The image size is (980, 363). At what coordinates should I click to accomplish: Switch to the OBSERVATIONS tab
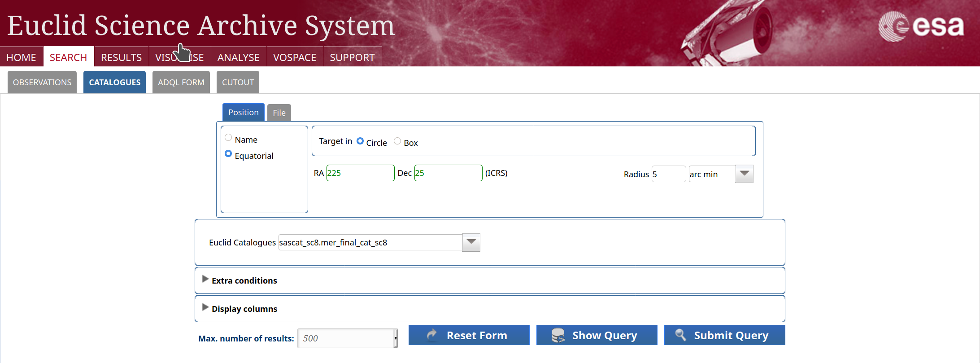point(42,82)
